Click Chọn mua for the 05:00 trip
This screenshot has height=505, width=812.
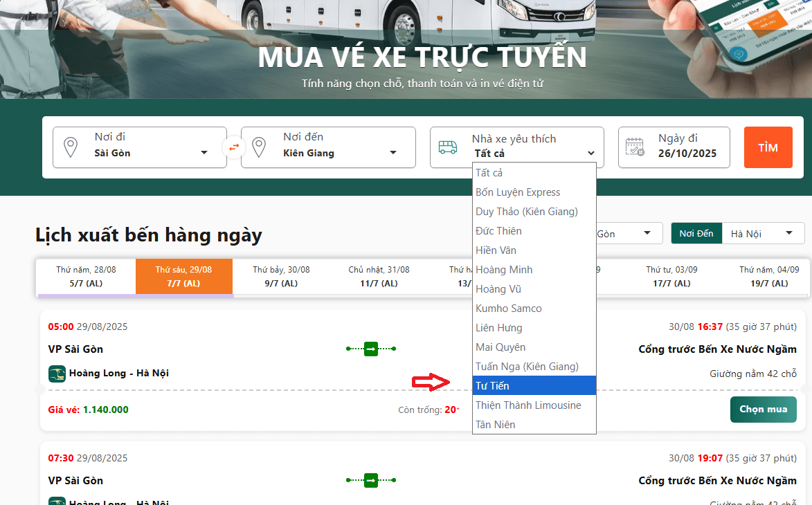tap(763, 410)
